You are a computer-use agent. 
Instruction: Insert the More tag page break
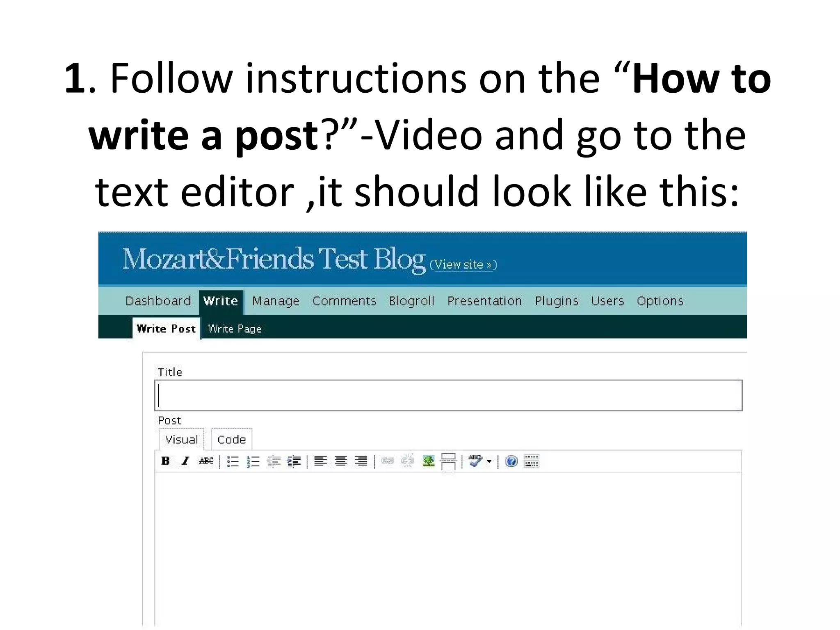pyautogui.click(x=448, y=461)
